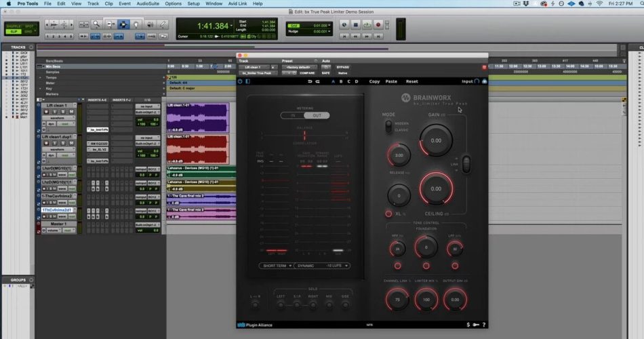This screenshot has height=339, width=644.
Task: Click the Plugin Alliance logo
Action: coord(255,325)
